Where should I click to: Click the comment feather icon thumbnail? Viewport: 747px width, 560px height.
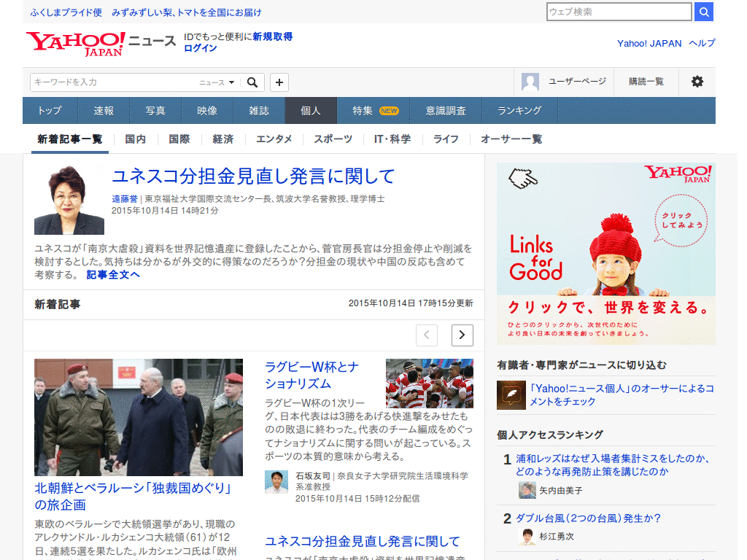(x=511, y=395)
